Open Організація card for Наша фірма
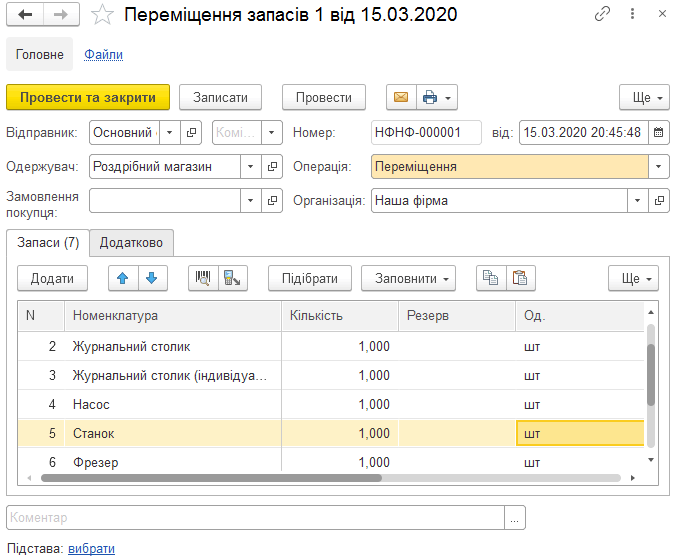This screenshot has width=674, height=560. (x=659, y=200)
